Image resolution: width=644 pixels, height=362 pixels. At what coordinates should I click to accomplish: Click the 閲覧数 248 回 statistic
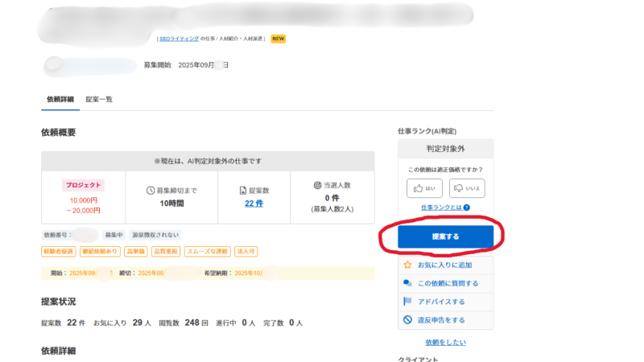184,323
